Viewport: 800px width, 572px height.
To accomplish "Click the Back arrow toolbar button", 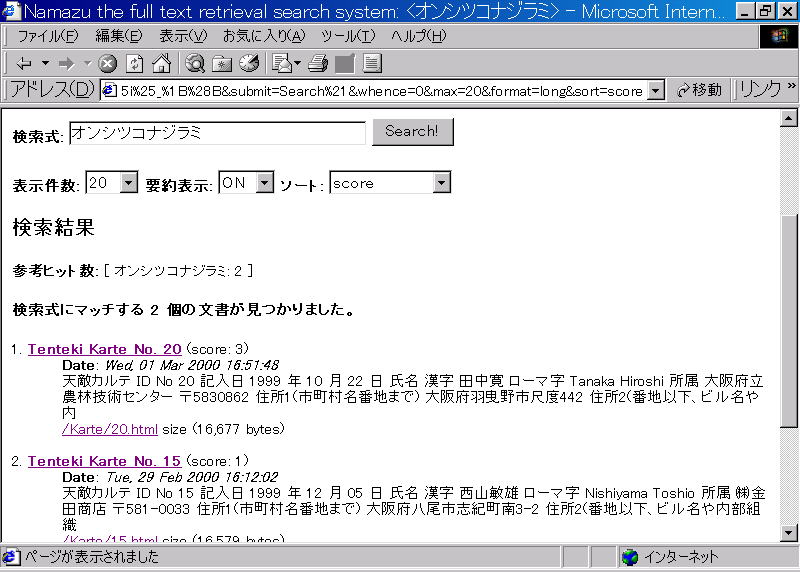I will coord(23,64).
